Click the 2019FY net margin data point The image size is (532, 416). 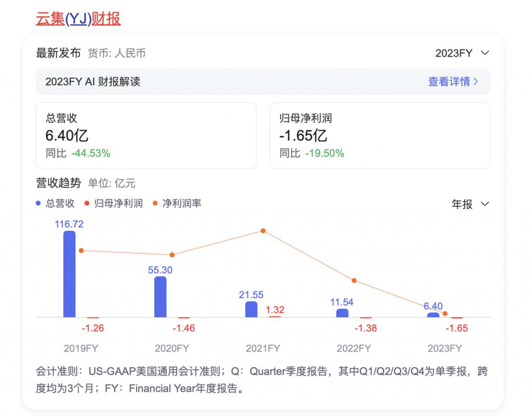tap(81, 250)
